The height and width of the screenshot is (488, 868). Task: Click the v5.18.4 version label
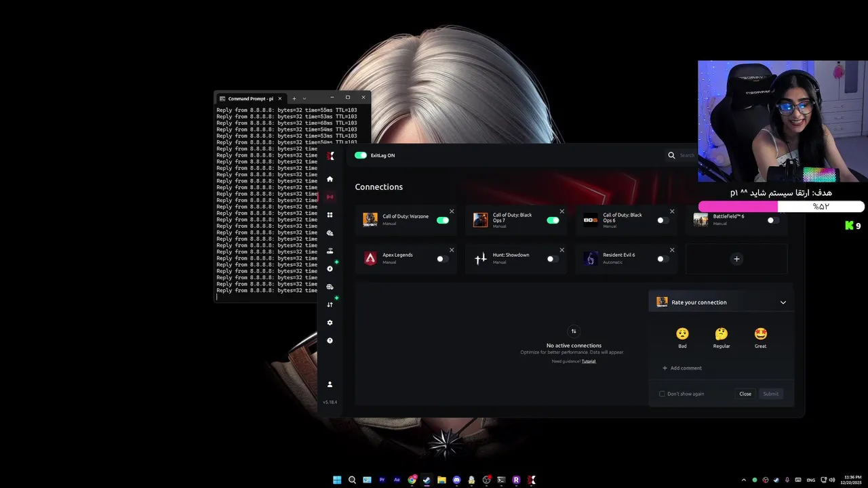(x=330, y=402)
